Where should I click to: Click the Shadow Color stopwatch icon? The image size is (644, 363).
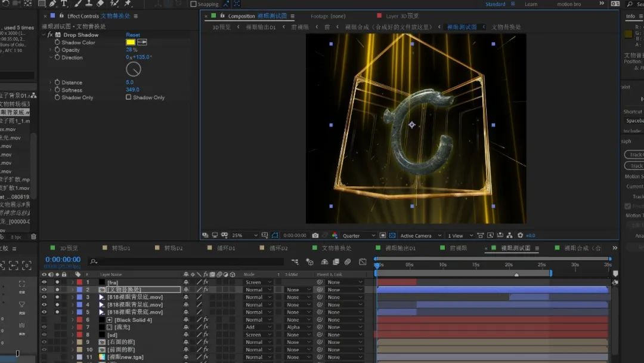point(57,42)
